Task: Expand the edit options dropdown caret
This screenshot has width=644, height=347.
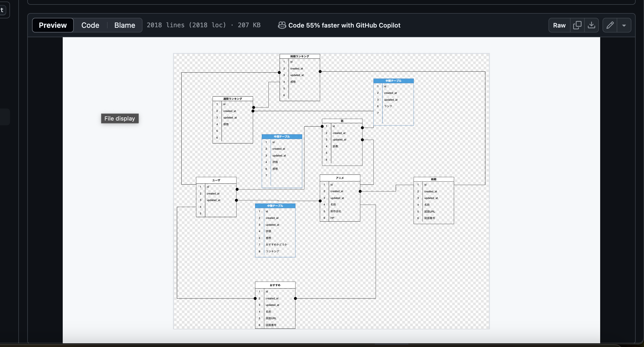Action: (x=624, y=25)
